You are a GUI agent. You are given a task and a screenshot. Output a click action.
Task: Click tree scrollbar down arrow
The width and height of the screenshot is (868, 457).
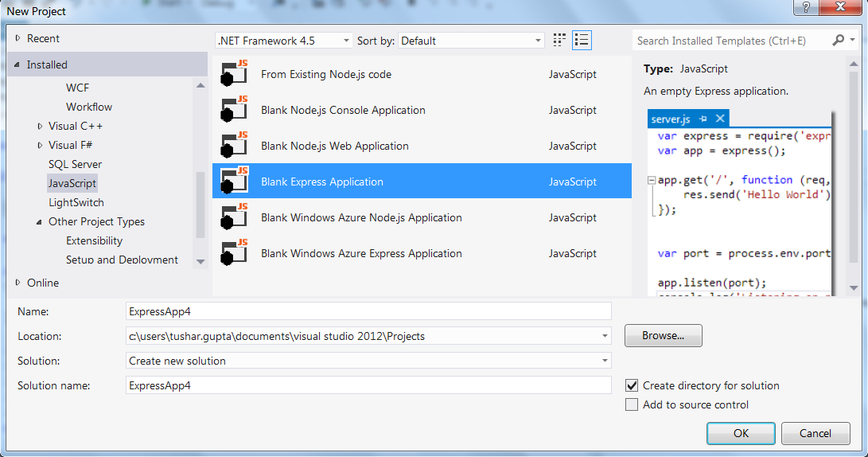[x=200, y=261]
